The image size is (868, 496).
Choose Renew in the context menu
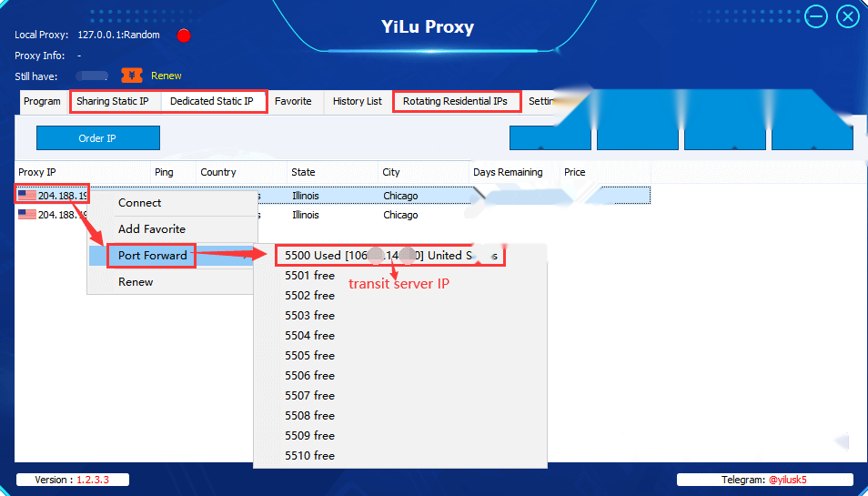coord(136,282)
